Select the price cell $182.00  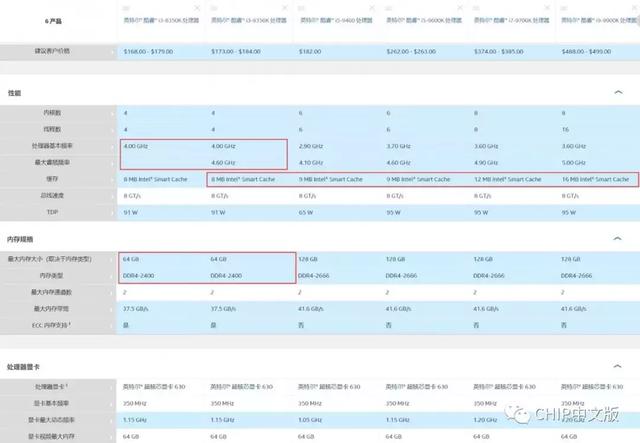click(310, 51)
